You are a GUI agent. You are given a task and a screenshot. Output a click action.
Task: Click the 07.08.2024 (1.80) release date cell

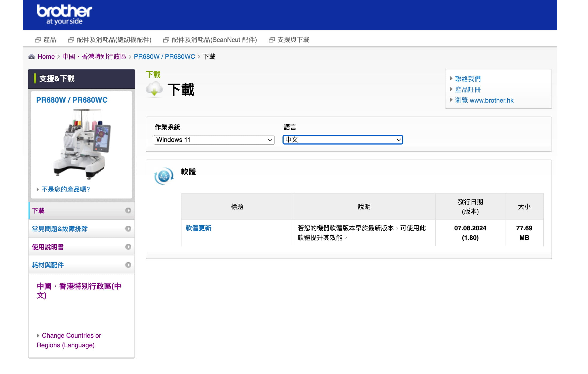(470, 233)
